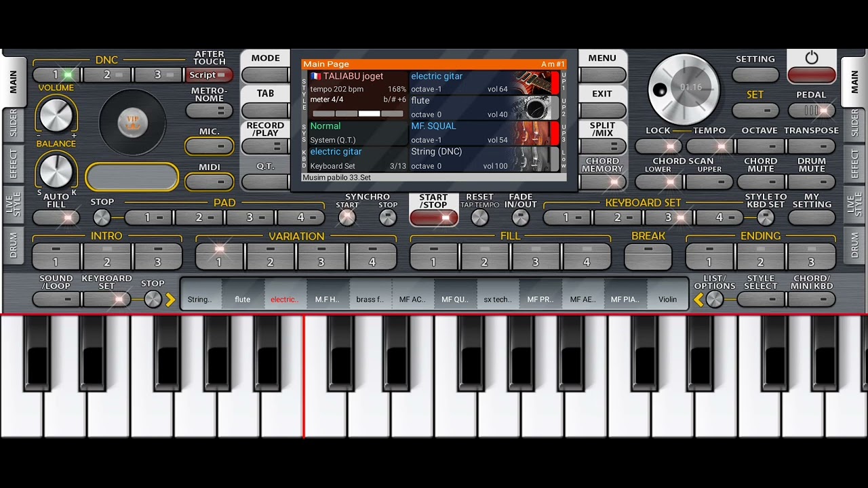
Task: Switch to left SLIDER side tab
Action: click(12, 125)
